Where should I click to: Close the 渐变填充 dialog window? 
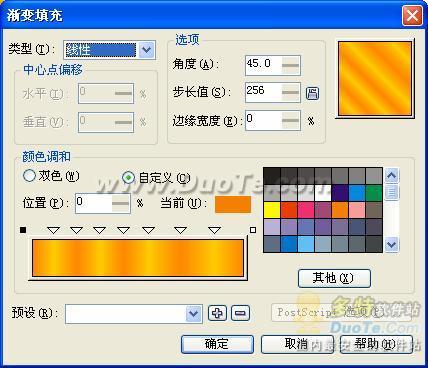pyautogui.click(x=412, y=16)
